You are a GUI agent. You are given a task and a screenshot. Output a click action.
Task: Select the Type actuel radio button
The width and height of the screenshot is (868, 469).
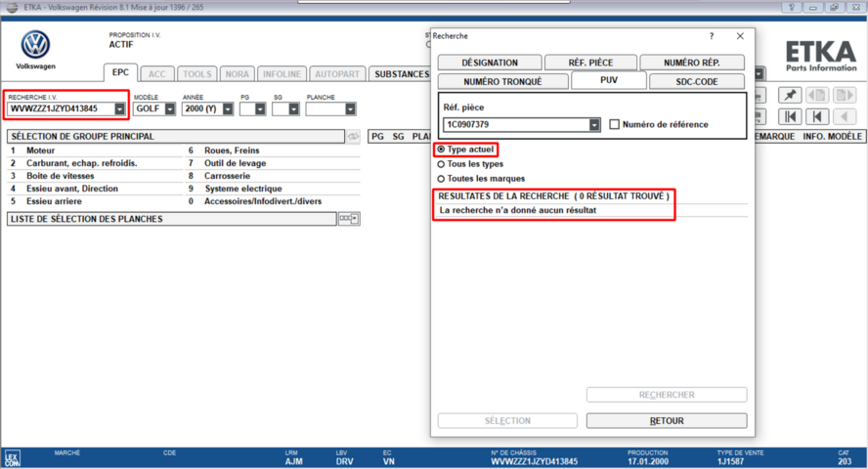coord(441,149)
